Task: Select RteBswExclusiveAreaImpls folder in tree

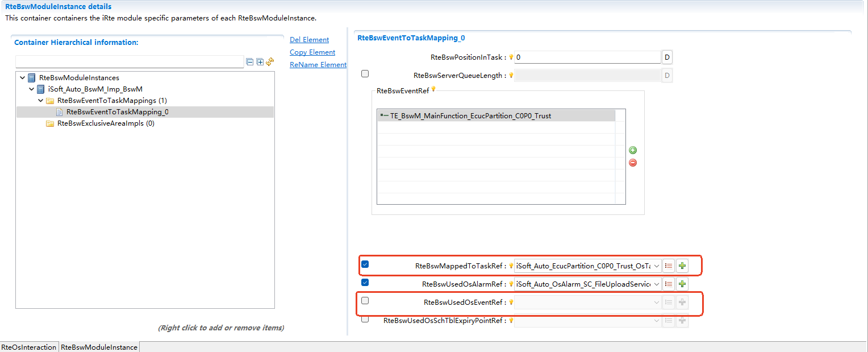Action: coord(106,123)
